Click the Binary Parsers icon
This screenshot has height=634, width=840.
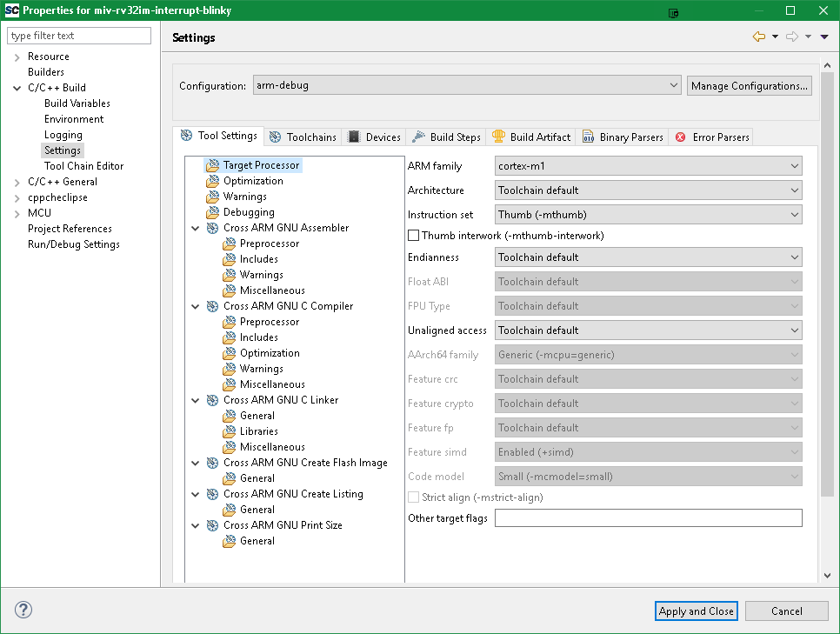click(x=588, y=137)
